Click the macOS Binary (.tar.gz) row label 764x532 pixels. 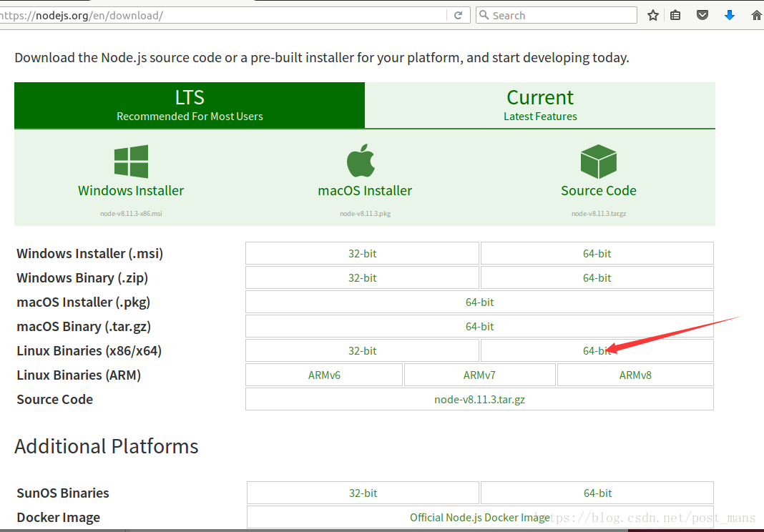coord(84,326)
